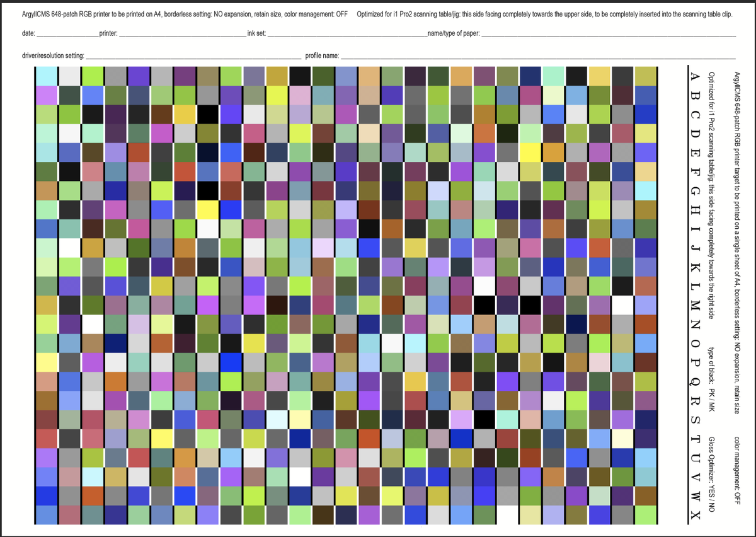Click the horizontal 'Optimized for i1 Pro2 scanning table/jig' text
The image size is (756, 537).
544,14
